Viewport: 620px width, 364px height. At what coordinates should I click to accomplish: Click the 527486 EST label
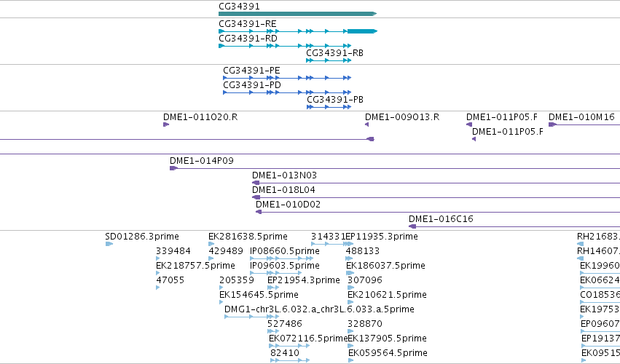pos(285,324)
